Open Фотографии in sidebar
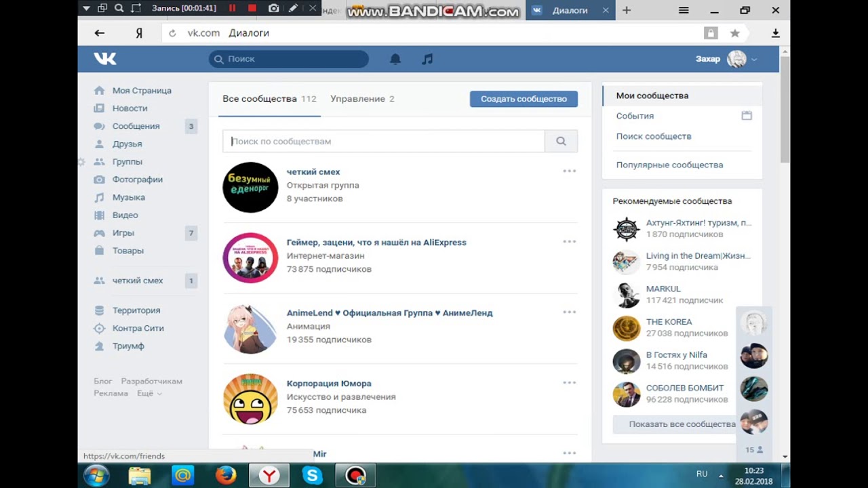The width and height of the screenshot is (868, 488). [x=138, y=180]
